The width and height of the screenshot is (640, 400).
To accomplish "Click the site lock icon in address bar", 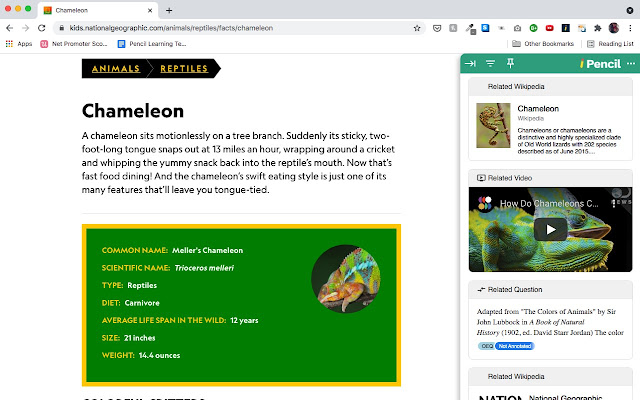I will pyautogui.click(x=61, y=28).
